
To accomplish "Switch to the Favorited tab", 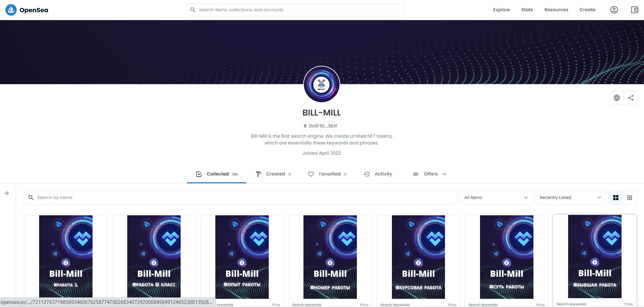I will [327, 174].
